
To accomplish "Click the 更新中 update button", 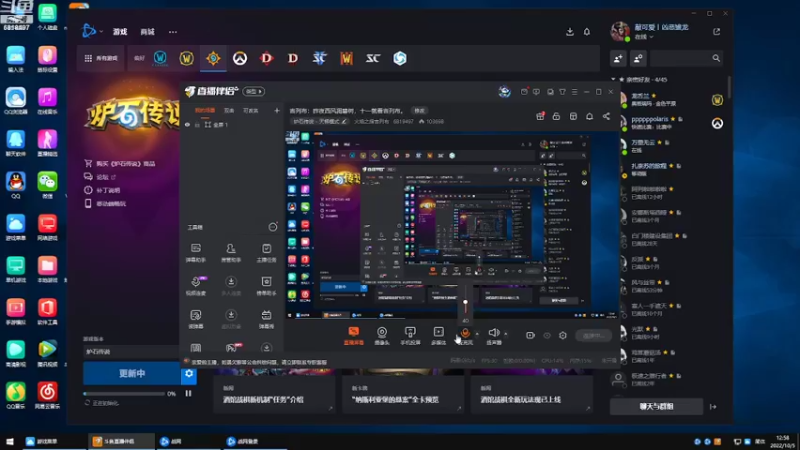I will (x=132, y=373).
